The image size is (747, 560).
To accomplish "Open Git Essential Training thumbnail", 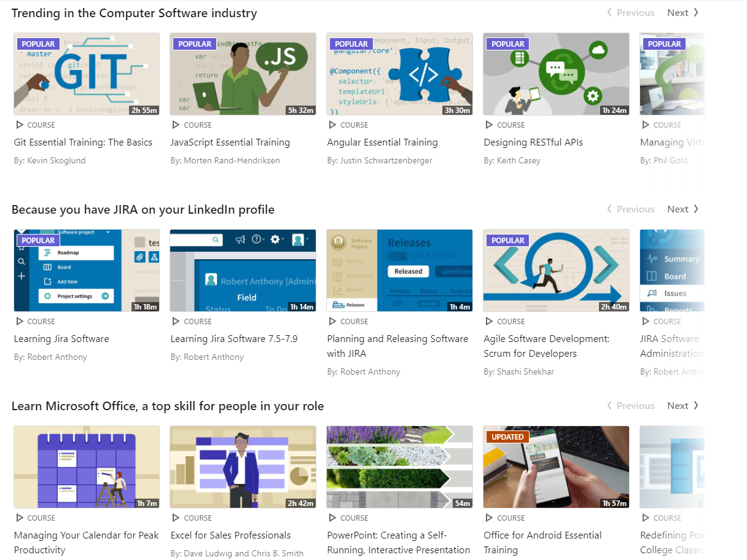I will pos(87,74).
